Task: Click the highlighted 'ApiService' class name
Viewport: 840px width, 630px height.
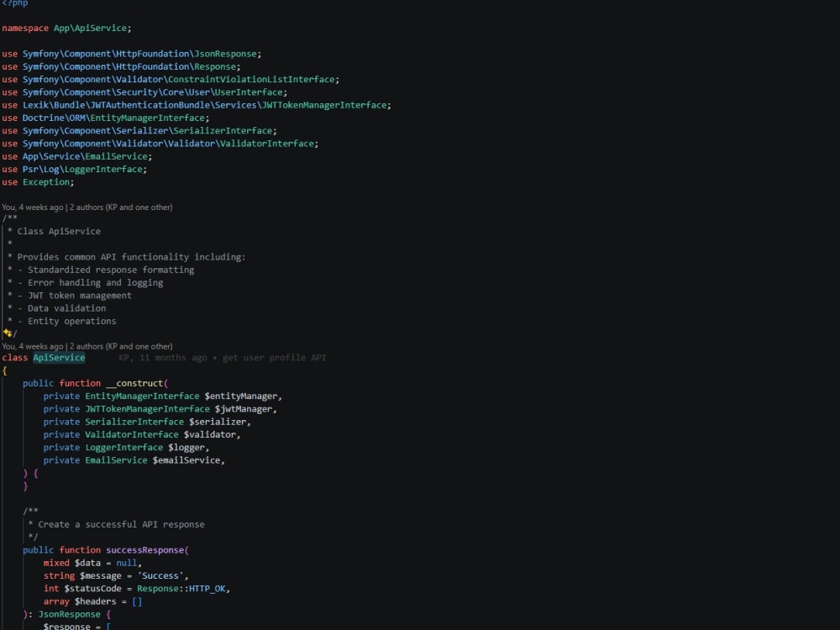Action: 59,358
